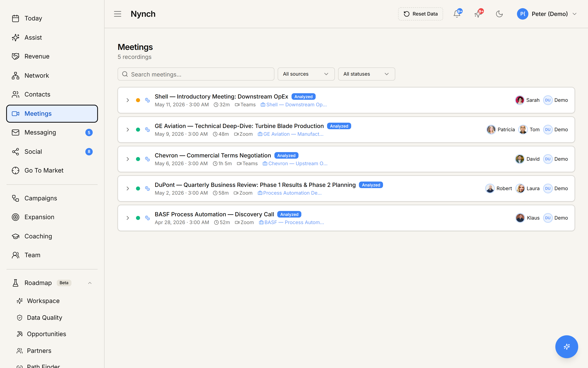
Task: Click the Partners icon
Action: [20, 351]
